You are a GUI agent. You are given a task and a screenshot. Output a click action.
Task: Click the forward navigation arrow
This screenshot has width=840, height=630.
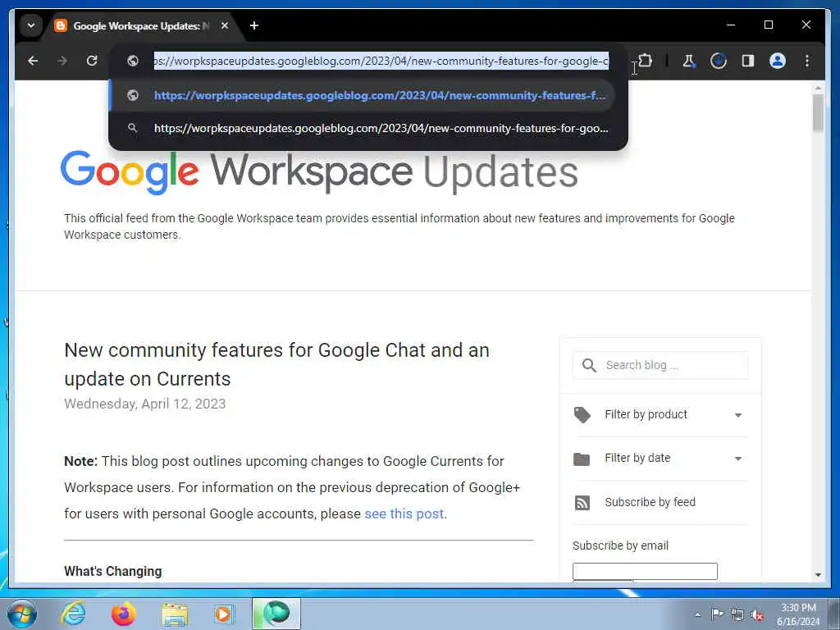pyautogui.click(x=62, y=61)
